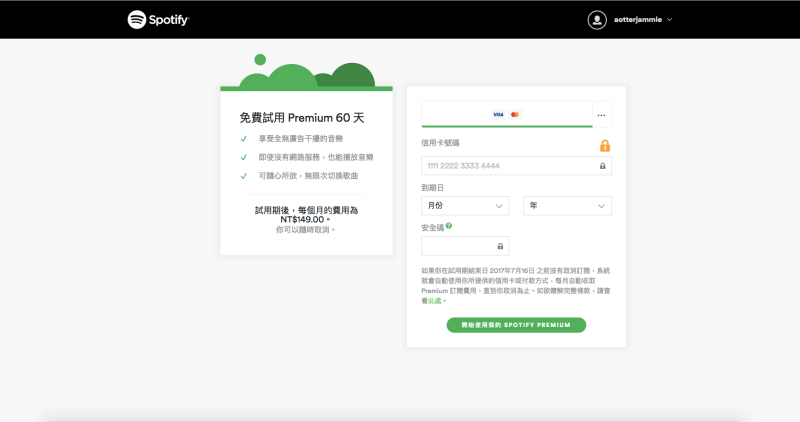Click the security code help icon

click(x=448, y=226)
